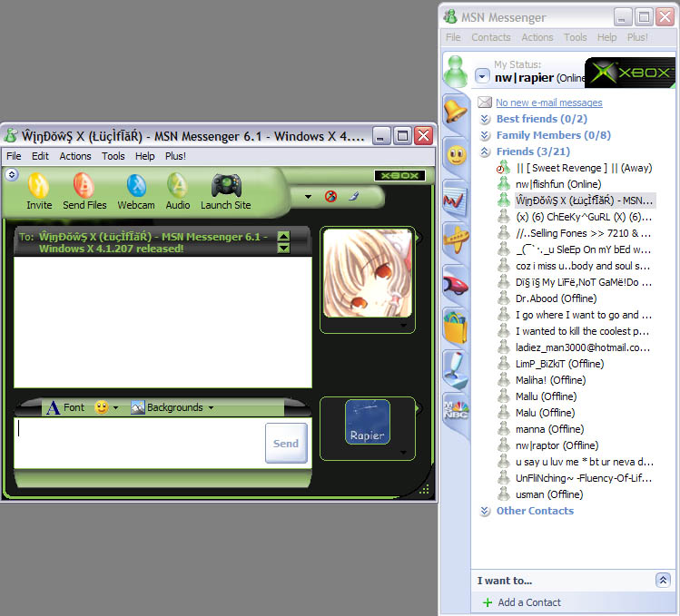Screen dimensions: 680x616
Task: Open the stock chart sidebar tab
Action: point(456,200)
